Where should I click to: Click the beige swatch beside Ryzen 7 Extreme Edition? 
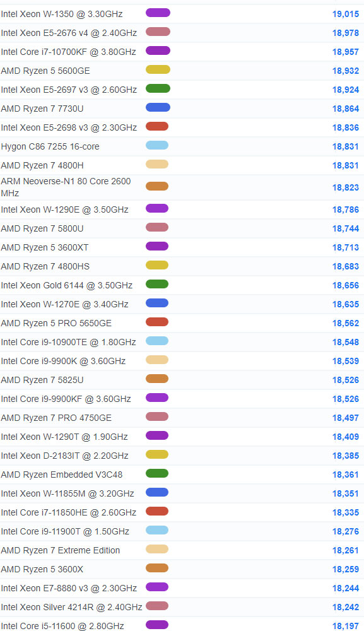[x=157, y=549]
